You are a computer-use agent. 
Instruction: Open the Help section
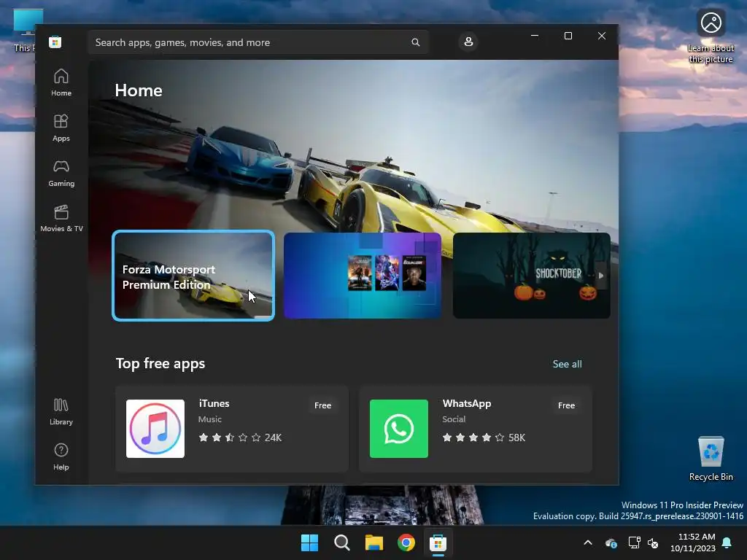pos(61,456)
